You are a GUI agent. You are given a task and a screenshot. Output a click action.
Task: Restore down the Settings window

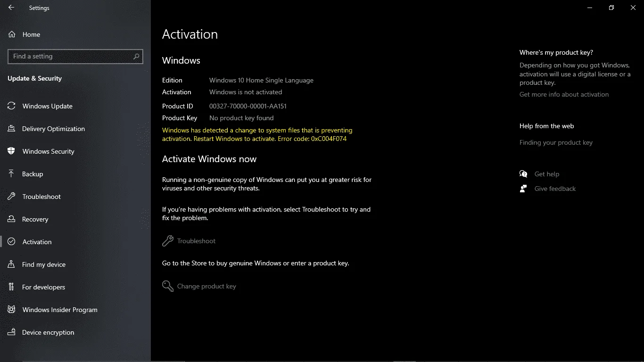coord(611,8)
